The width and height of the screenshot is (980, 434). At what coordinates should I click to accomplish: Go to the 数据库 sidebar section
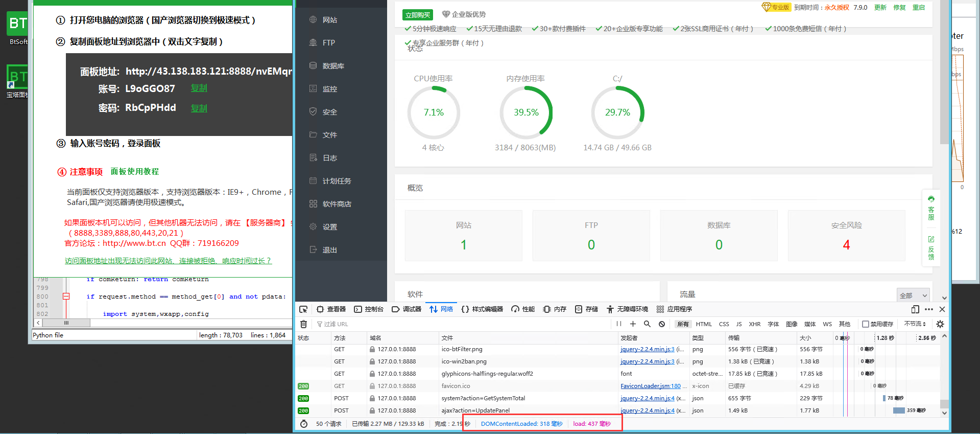point(333,66)
